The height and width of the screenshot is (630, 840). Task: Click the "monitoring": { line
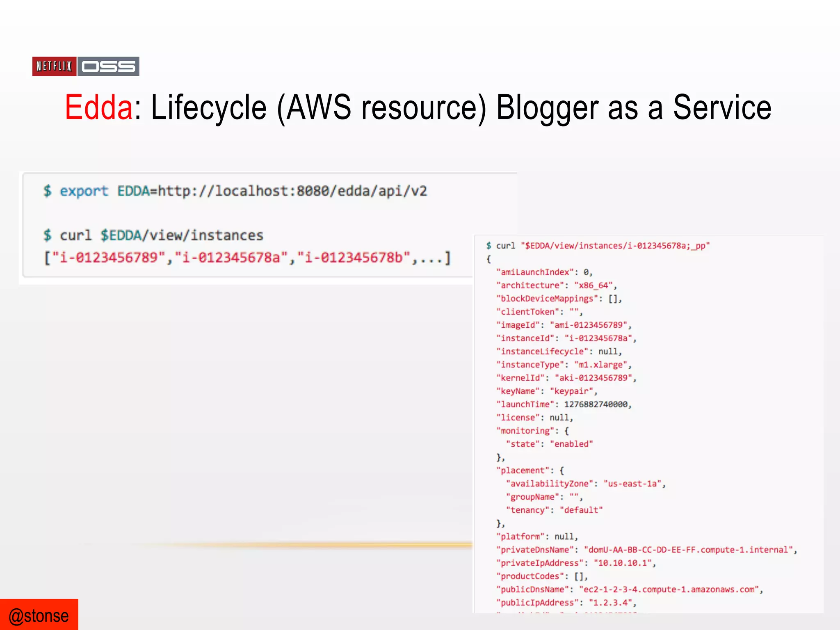click(x=533, y=431)
